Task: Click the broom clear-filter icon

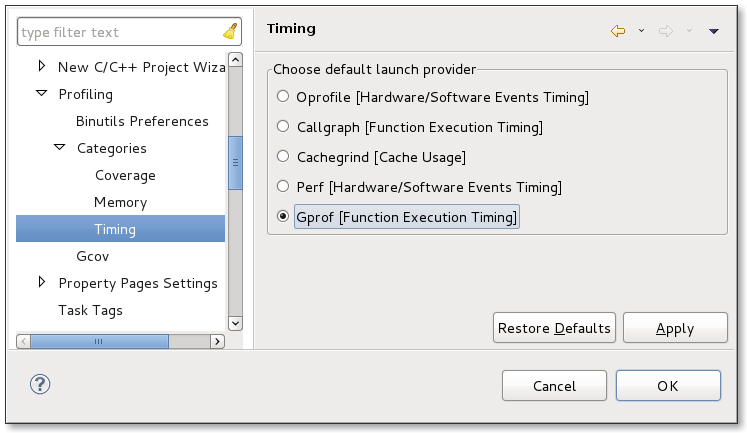Action: click(x=231, y=31)
